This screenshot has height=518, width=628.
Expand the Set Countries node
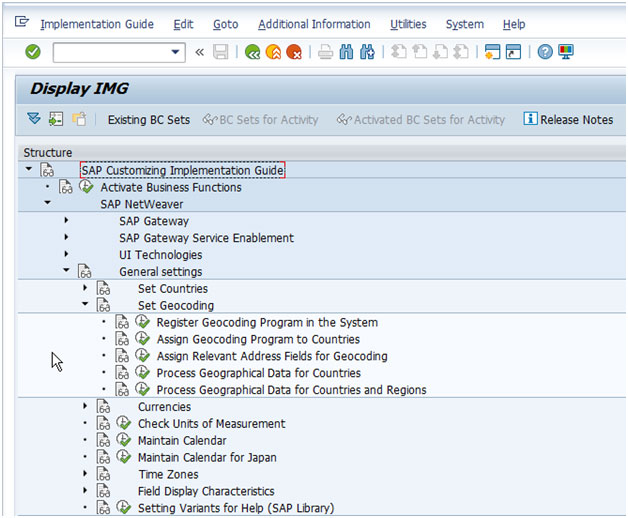(85, 288)
